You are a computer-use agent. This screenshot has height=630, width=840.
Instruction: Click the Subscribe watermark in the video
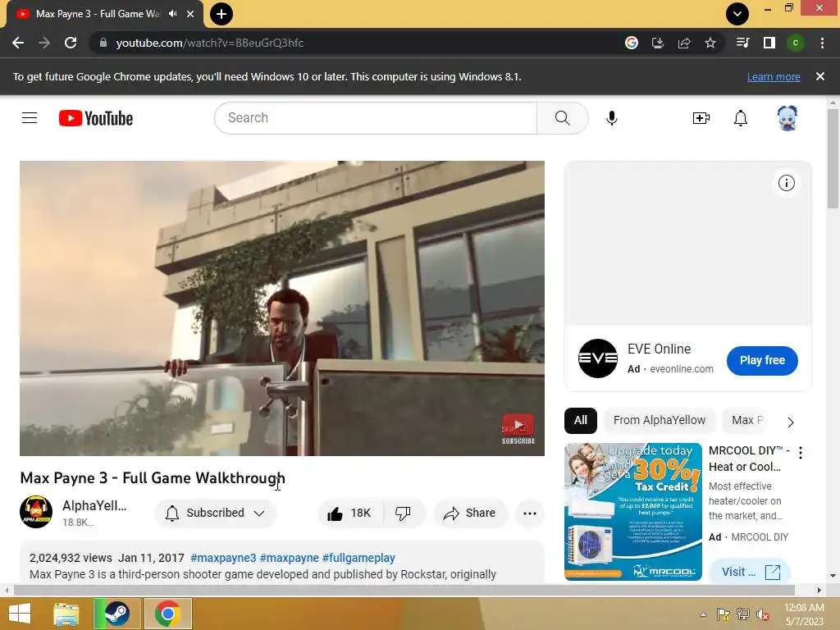coord(518,430)
